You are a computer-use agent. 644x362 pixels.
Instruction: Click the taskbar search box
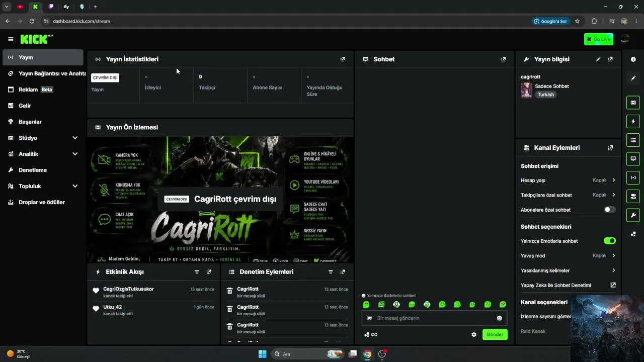pyautogui.click(x=307, y=354)
